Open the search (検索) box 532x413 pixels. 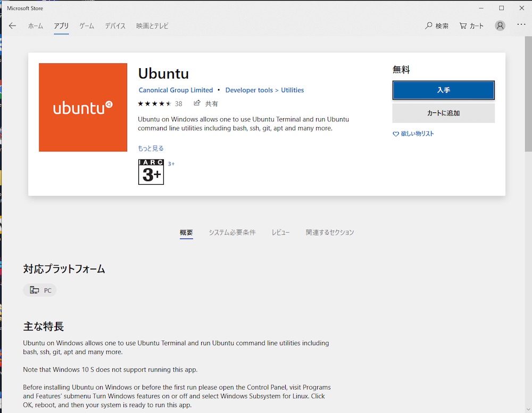coord(437,26)
